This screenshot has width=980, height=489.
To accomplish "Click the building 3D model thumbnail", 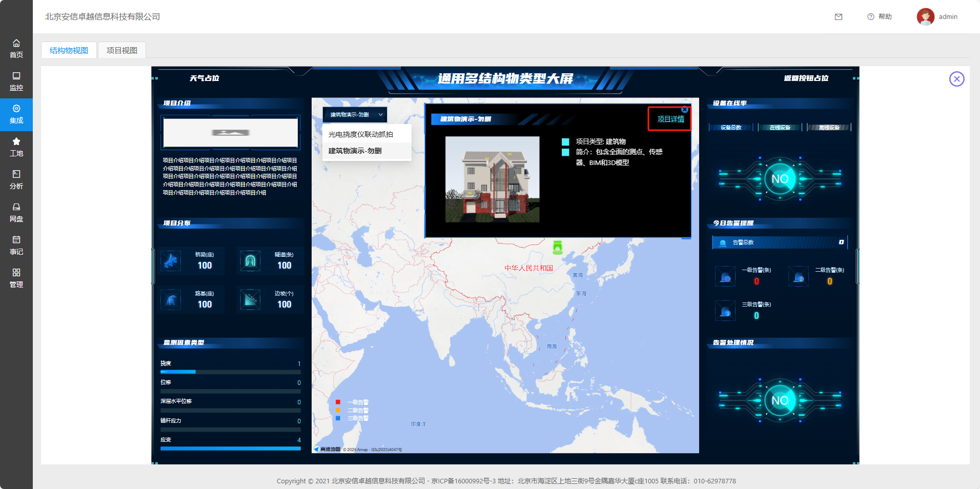I will (492, 179).
